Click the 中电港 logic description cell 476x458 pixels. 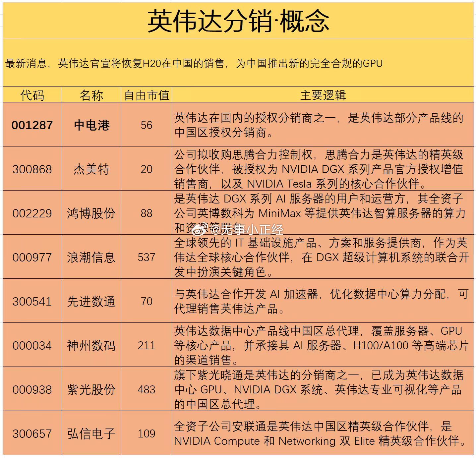pos(323,125)
